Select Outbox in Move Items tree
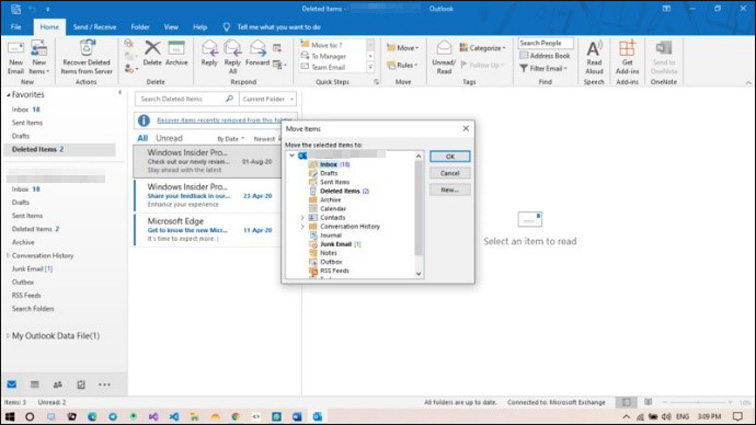This screenshot has height=425, width=756. click(x=325, y=262)
